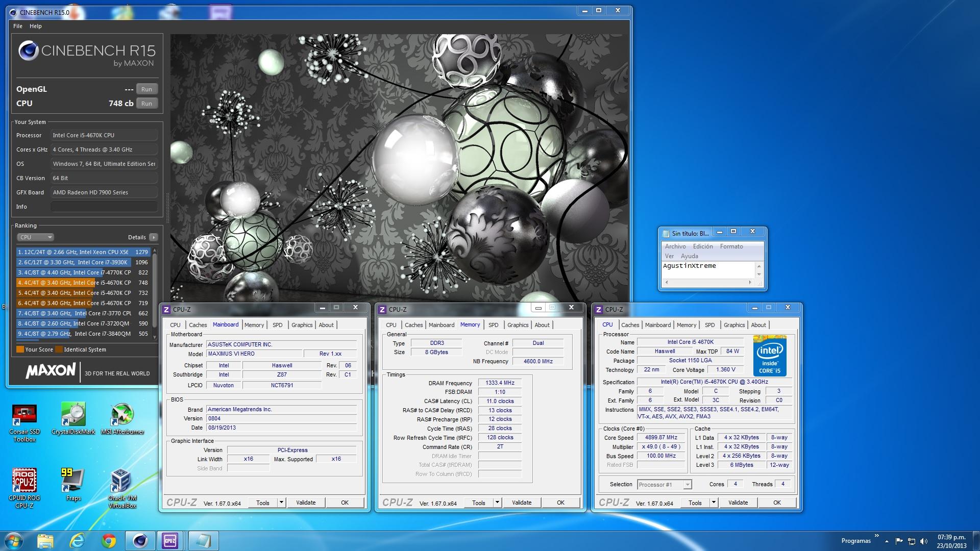Viewport: 980px width, 551px height.
Task: Switch to Cinebench taskbar icon
Action: click(x=140, y=541)
